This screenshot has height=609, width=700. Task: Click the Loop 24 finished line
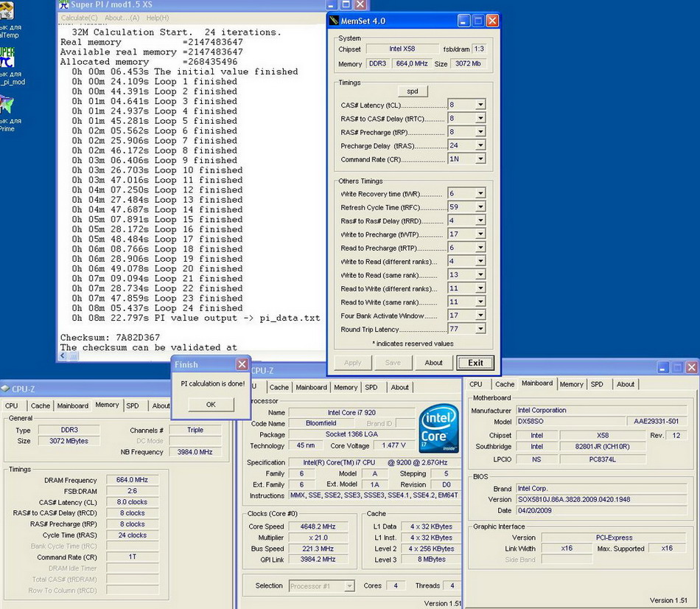tap(157, 308)
